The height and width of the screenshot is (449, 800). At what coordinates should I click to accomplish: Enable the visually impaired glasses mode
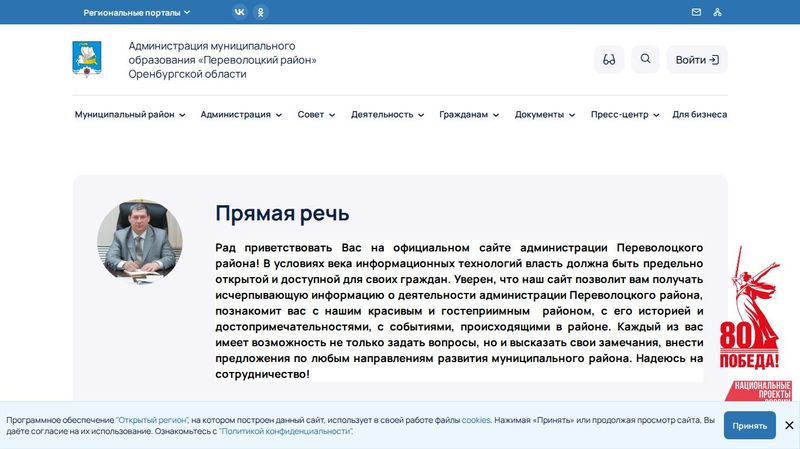609,59
